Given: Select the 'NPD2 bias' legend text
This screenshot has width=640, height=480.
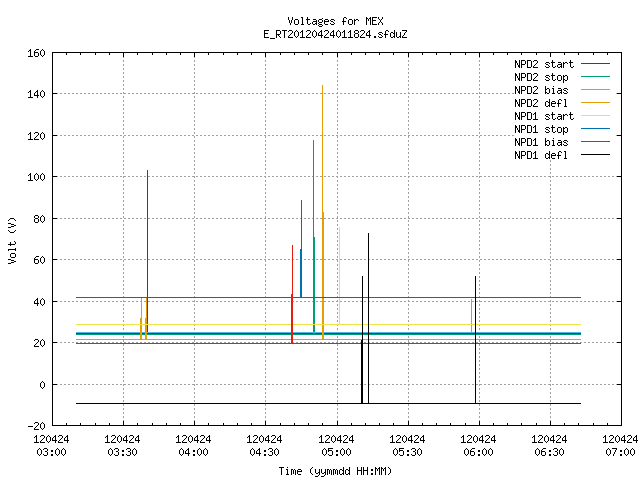Looking at the screenshot, I should [541, 90].
